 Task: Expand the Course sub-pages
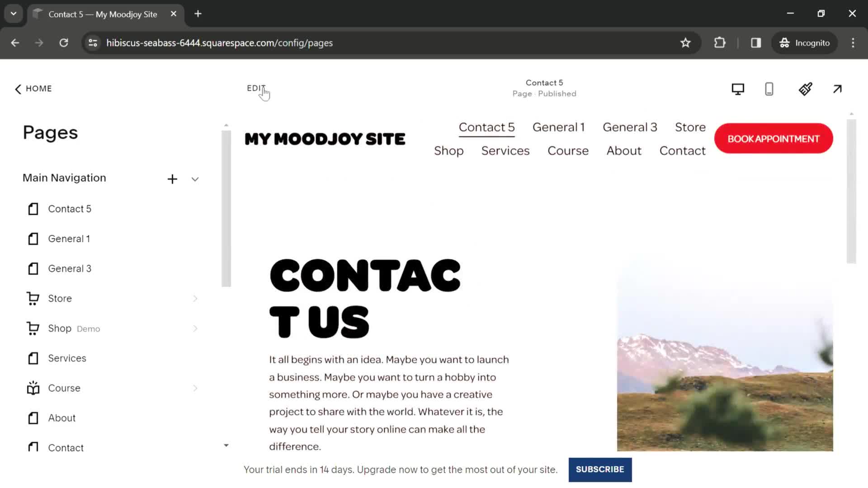195,388
